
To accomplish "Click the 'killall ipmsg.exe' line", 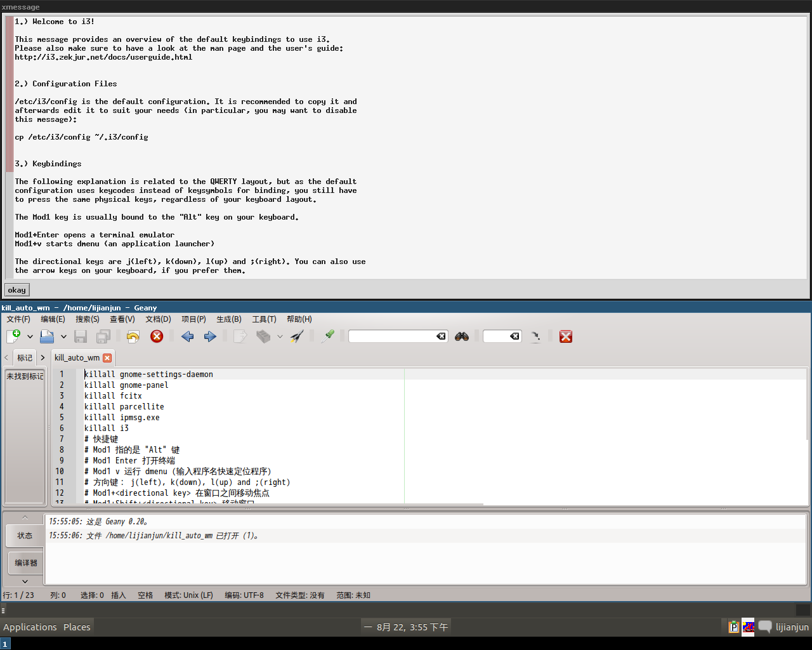I will coord(122,418).
